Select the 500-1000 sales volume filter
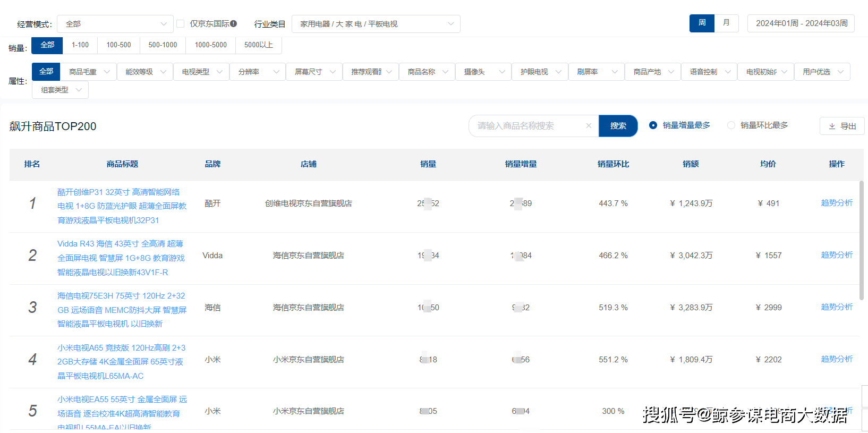This screenshot has height=433, width=868. 163,45
